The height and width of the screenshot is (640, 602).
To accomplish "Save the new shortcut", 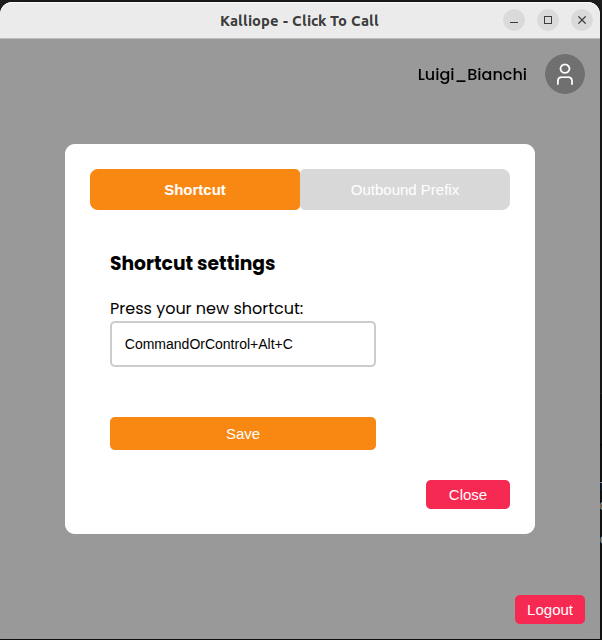I will 243,434.
